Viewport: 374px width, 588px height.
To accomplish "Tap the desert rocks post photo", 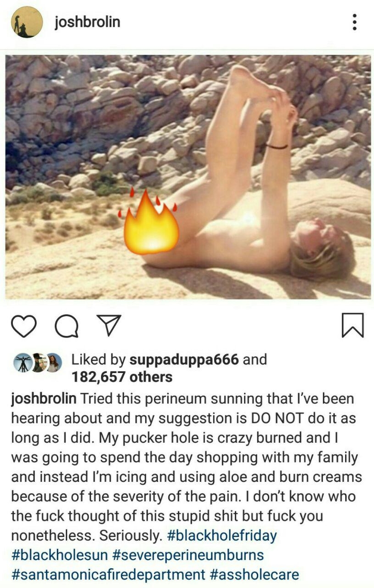I will [x=188, y=177].
